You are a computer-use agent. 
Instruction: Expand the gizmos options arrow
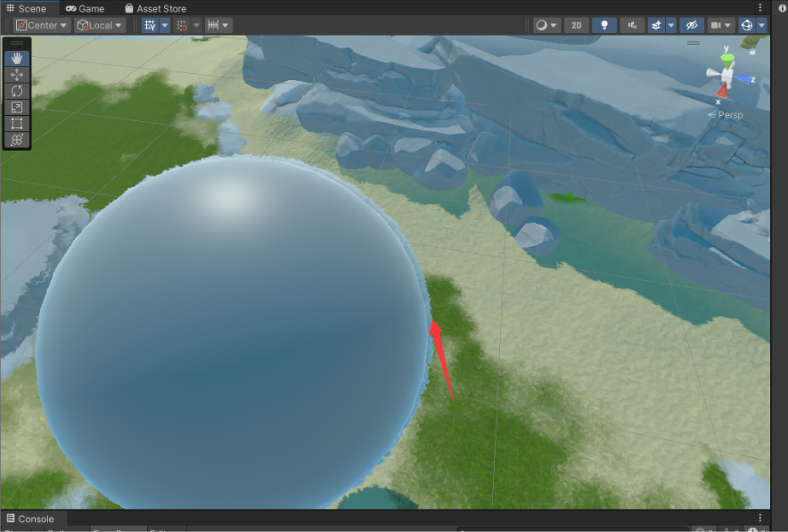(x=762, y=25)
